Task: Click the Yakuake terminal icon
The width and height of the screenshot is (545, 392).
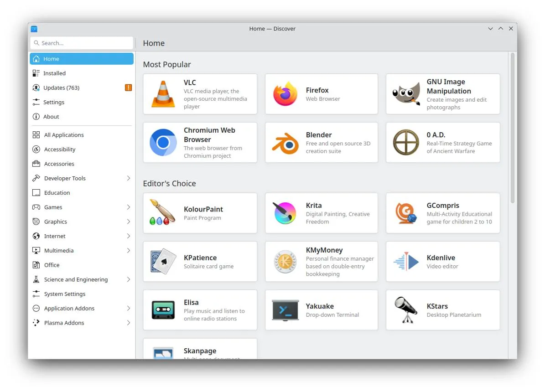Action: pos(285,310)
